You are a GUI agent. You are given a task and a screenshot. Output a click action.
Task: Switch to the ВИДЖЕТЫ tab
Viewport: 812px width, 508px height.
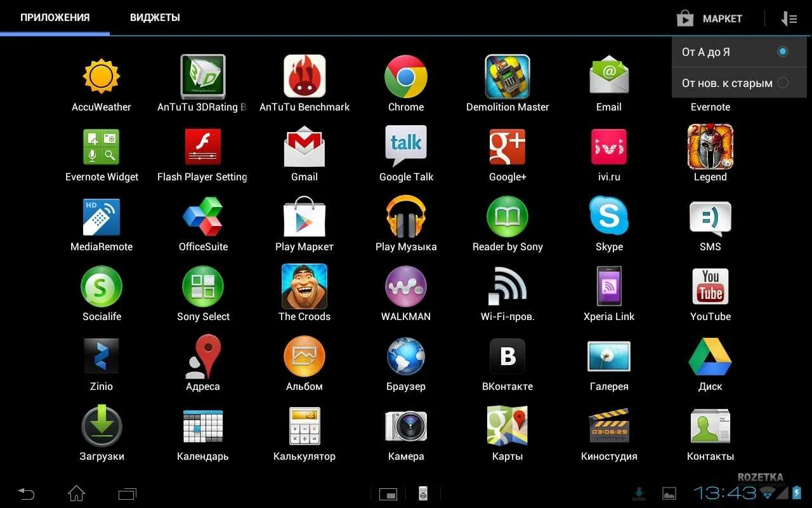(x=155, y=18)
